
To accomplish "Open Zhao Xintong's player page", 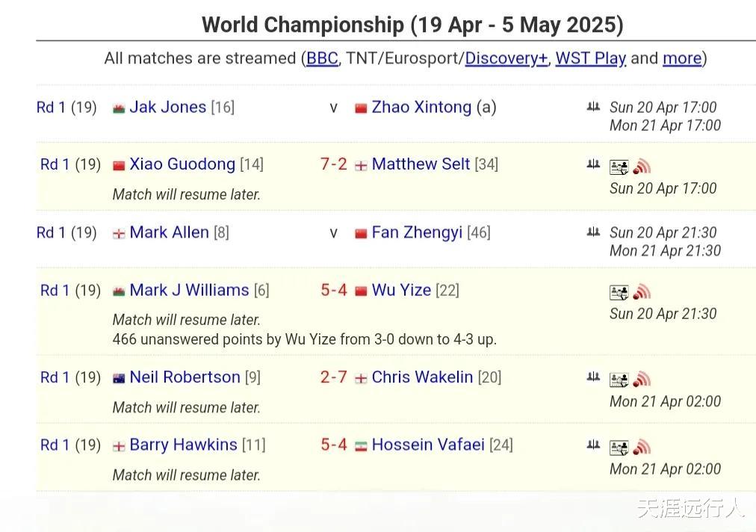I will pyautogui.click(x=421, y=107).
